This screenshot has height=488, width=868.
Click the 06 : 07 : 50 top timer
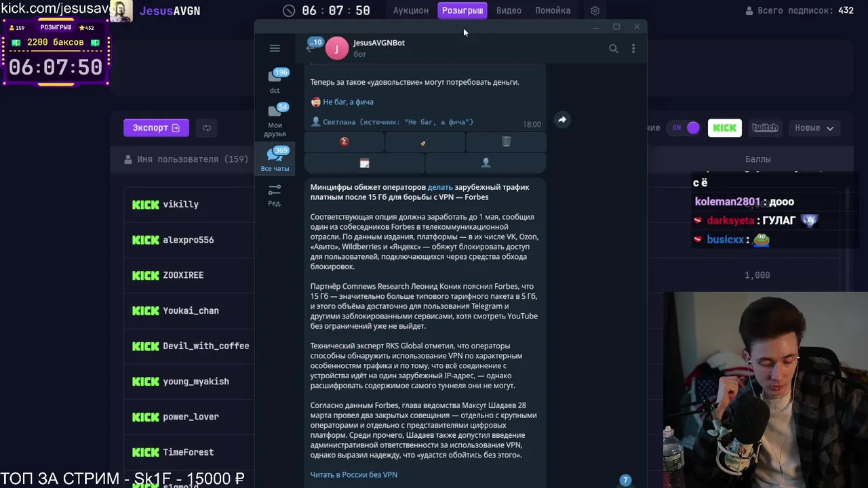click(x=336, y=11)
